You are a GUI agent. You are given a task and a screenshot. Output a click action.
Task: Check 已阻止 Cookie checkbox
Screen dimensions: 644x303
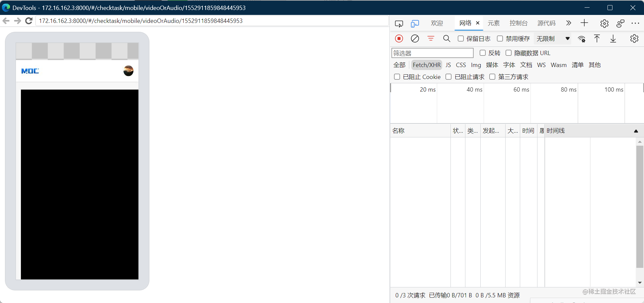pos(397,77)
